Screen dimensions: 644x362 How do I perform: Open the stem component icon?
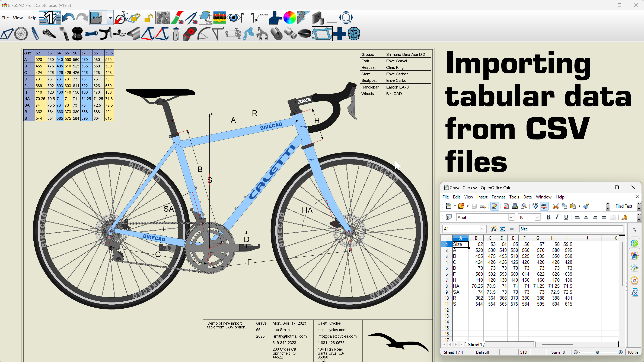(x=91, y=34)
